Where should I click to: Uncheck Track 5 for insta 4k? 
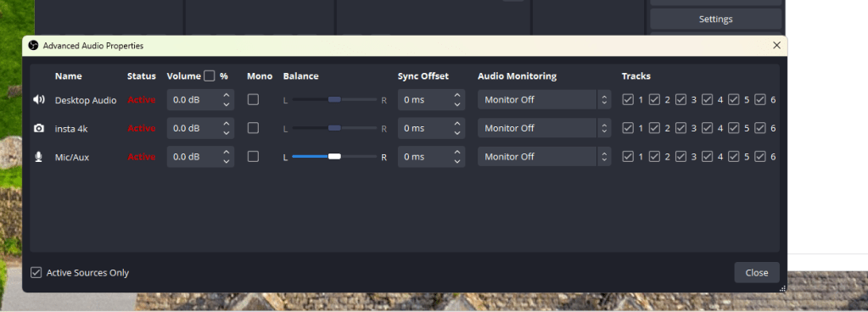(x=733, y=128)
